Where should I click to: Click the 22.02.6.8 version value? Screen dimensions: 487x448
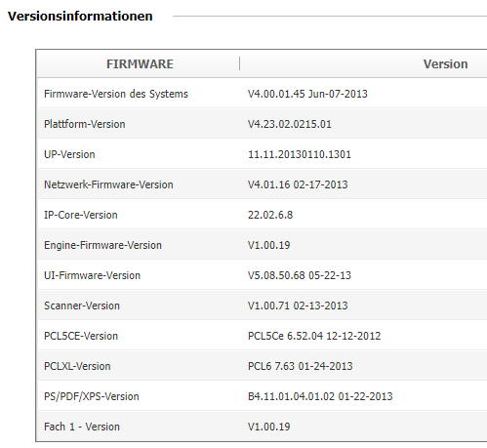[270, 215]
